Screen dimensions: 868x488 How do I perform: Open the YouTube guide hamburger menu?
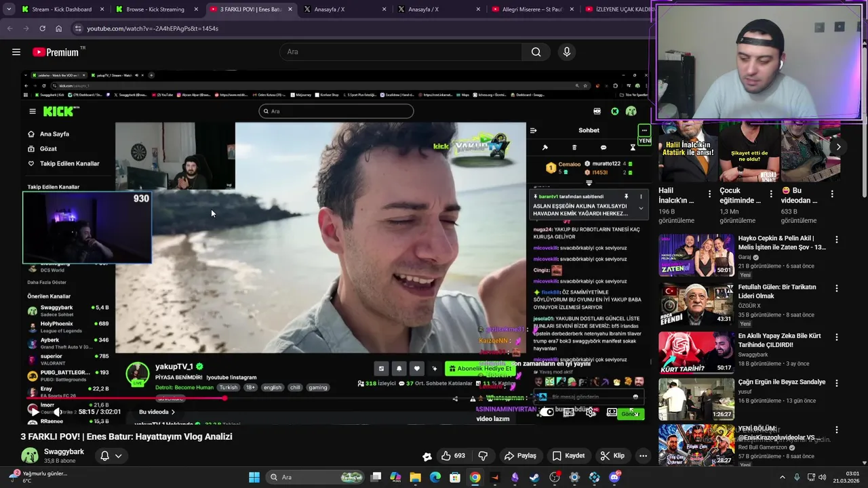[x=16, y=52]
